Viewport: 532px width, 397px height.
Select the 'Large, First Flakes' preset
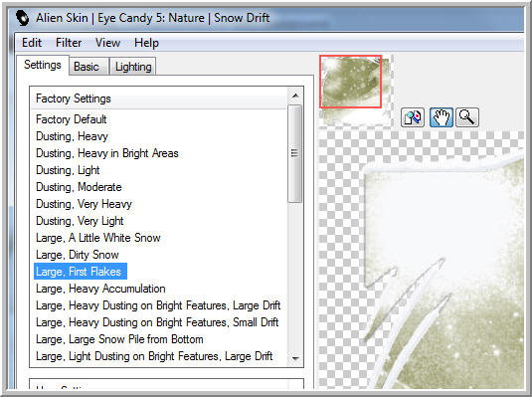(x=81, y=272)
